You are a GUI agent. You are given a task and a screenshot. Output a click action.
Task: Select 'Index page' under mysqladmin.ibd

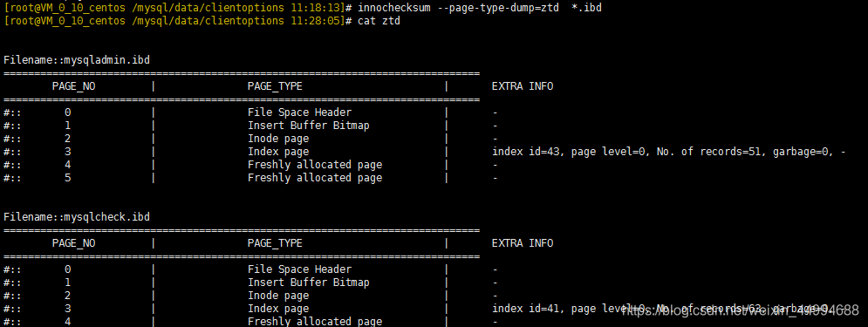(278, 152)
